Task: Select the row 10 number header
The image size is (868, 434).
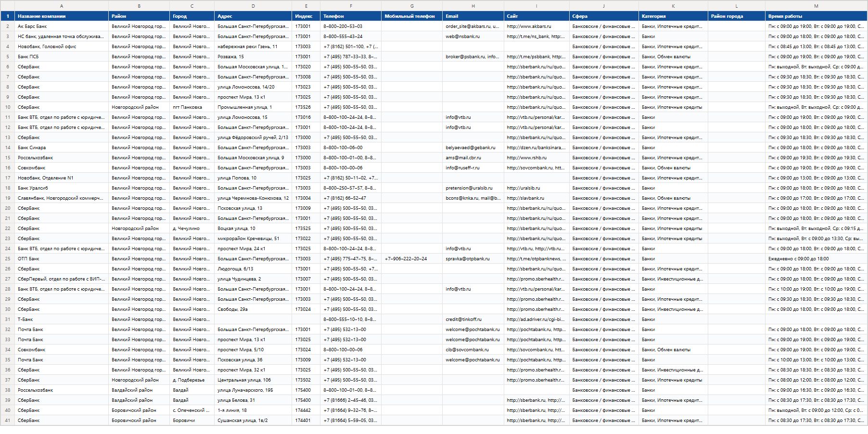Action: click(8, 107)
